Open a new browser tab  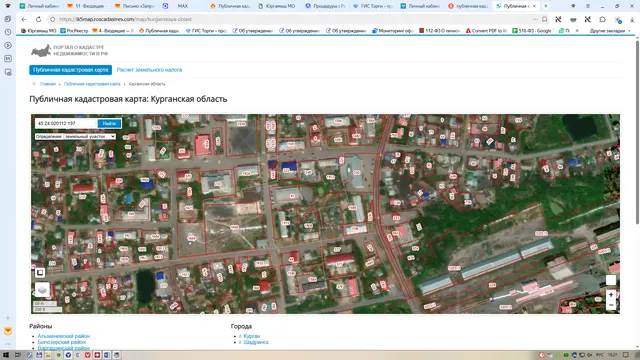pos(546,6)
